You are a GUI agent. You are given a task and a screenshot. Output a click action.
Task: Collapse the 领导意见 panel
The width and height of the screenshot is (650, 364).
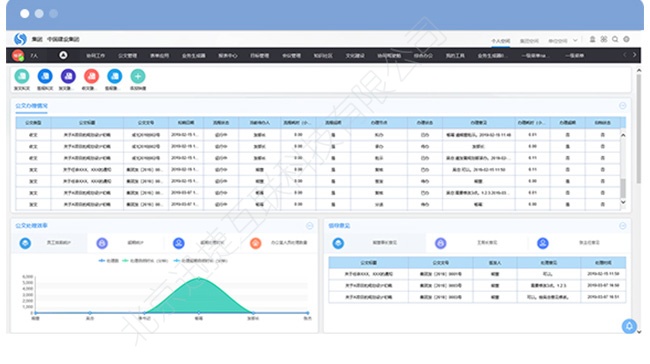tap(623, 226)
